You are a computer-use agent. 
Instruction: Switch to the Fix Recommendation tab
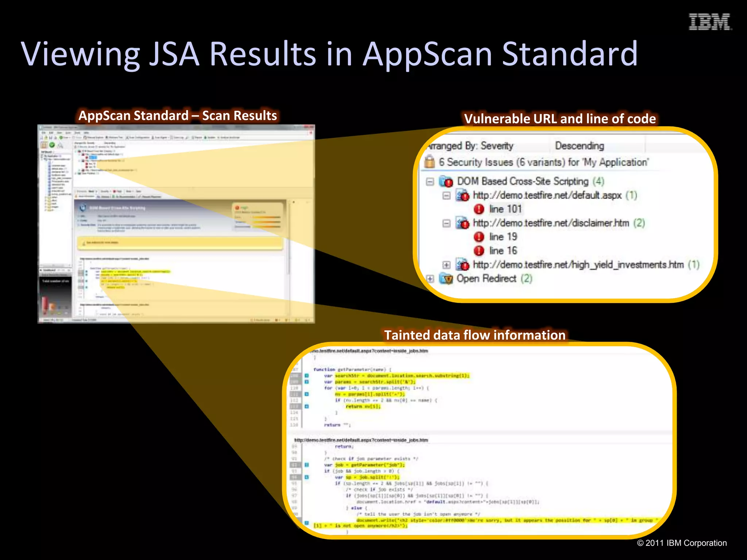pos(124,197)
